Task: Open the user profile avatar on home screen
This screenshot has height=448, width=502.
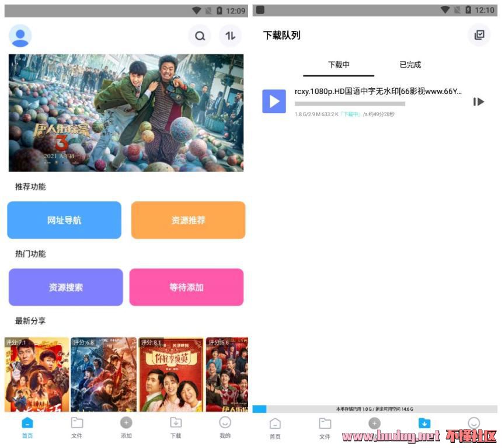Action: (x=20, y=36)
